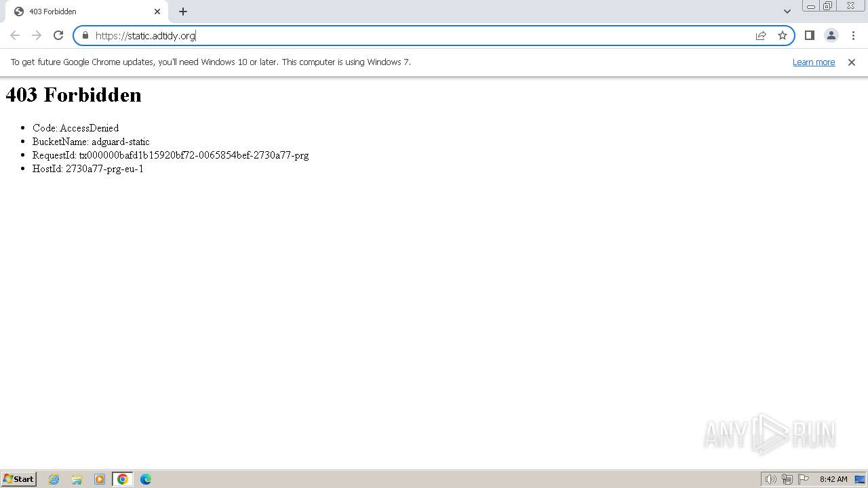Minimize the Chrome window
The image size is (868, 488).
(811, 6)
